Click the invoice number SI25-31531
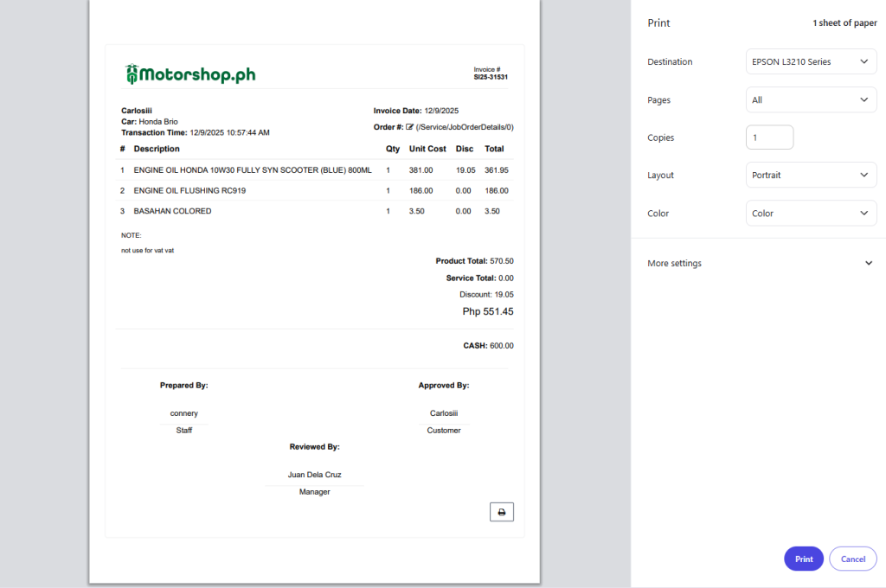The height and width of the screenshot is (588, 886). point(490,77)
